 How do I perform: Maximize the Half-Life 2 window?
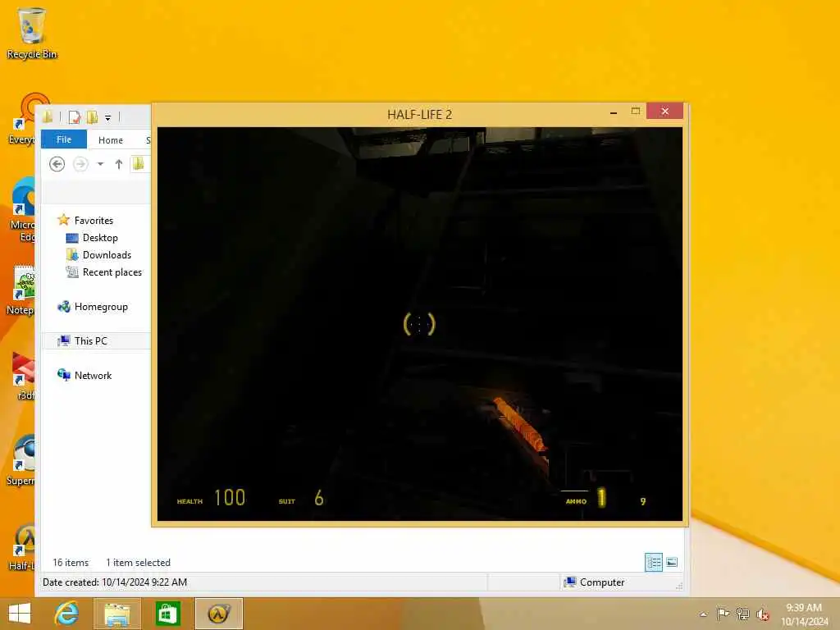636,112
